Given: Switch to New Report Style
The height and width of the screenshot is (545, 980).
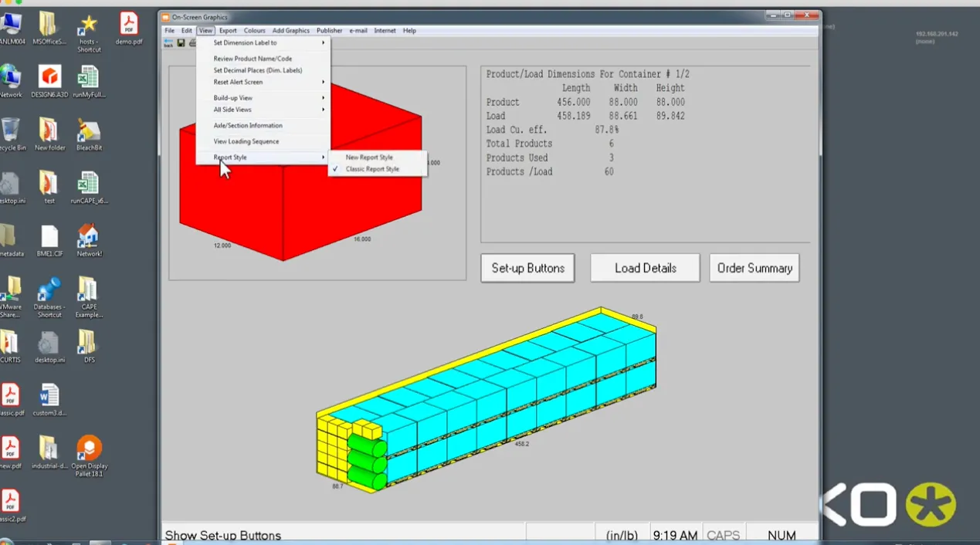Looking at the screenshot, I should click(x=369, y=157).
